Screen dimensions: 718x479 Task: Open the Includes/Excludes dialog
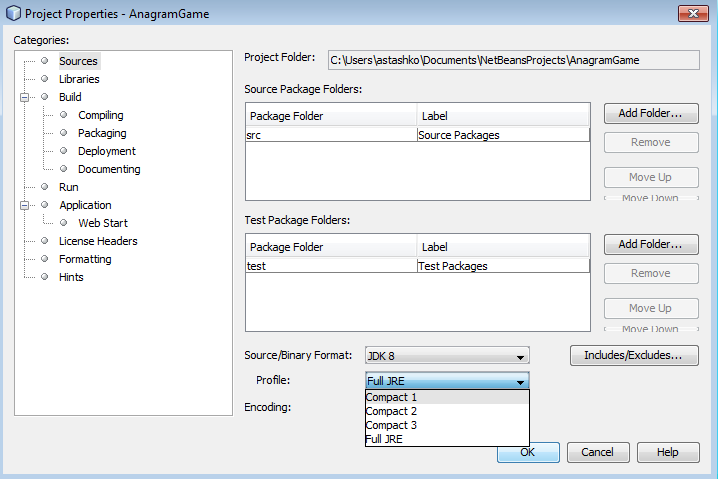pos(633,355)
